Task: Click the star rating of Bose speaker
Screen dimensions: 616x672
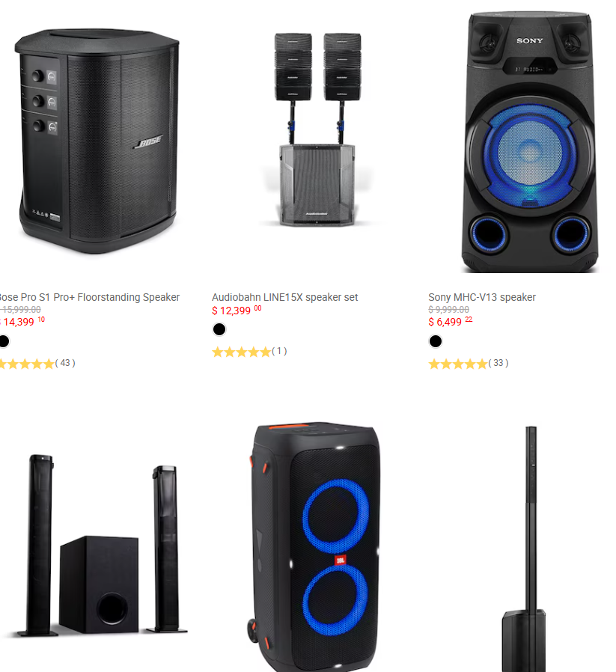Action: (27, 364)
